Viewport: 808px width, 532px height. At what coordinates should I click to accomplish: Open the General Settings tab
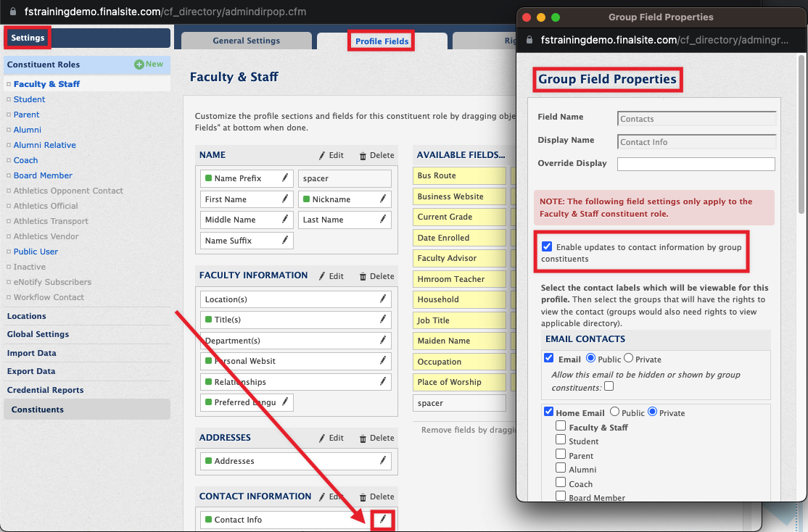coord(247,41)
